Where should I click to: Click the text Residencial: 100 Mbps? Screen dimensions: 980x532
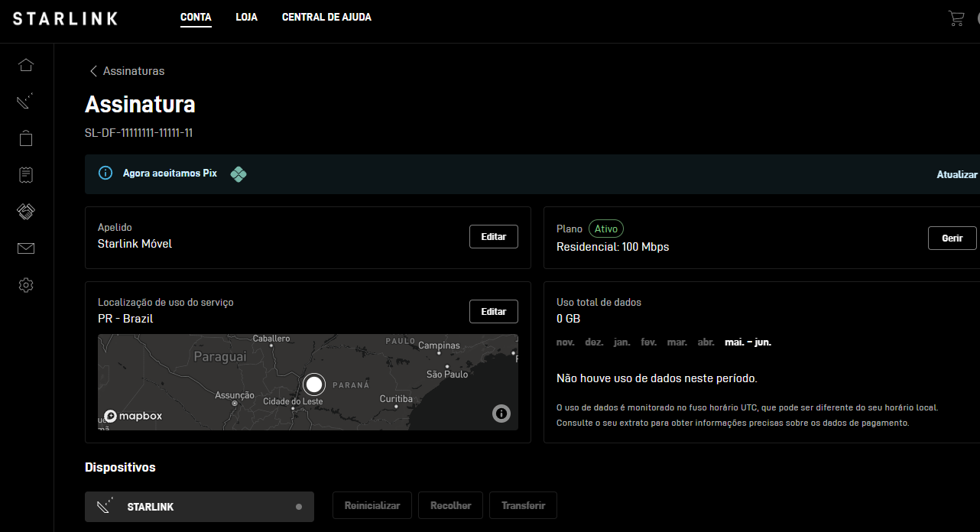pos(613,247)
